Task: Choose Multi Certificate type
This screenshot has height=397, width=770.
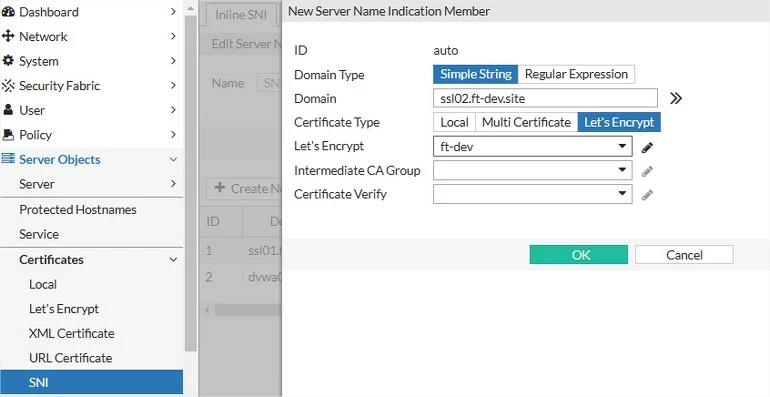Action: (526, 122)
